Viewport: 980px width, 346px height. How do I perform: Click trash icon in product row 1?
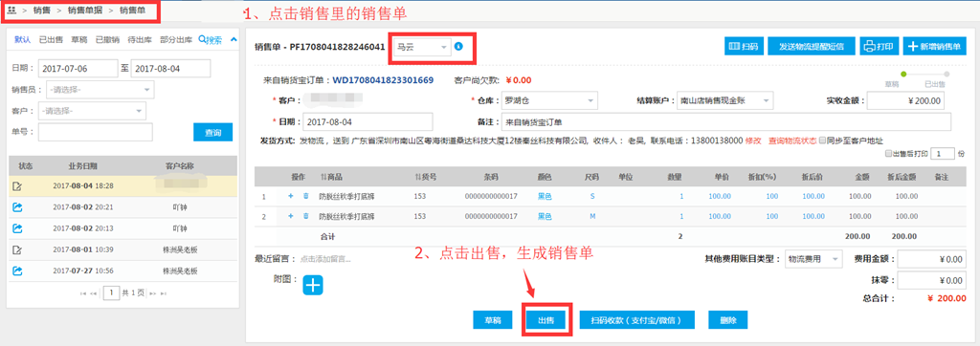305,197
